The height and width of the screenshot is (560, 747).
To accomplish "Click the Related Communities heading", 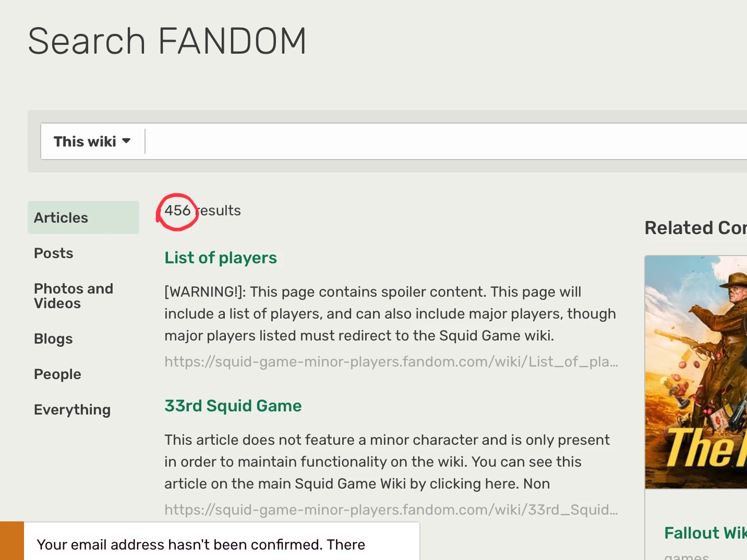I will [x=695, y=228].
